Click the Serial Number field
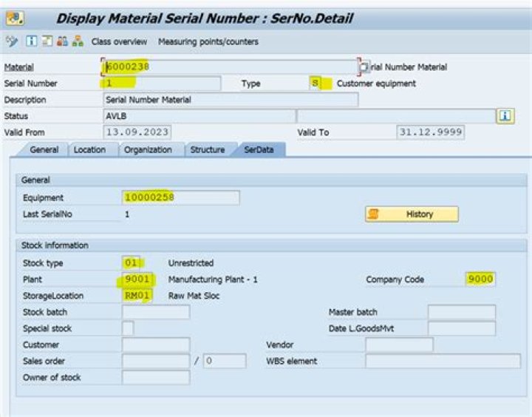Image resolution: width=532 pixels, height=417 pixels. pyautogui.click(x=162, y=84)
